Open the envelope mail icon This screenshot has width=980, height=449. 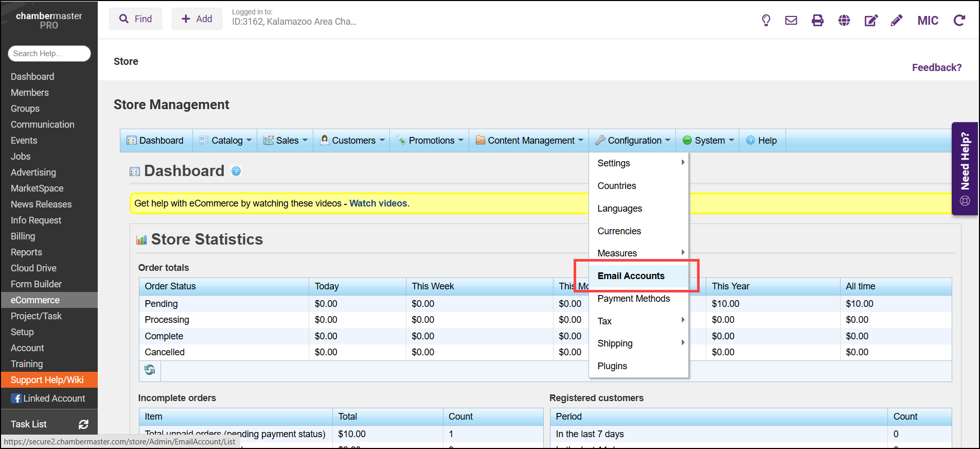pyautogui.click(x=791, y=21)
